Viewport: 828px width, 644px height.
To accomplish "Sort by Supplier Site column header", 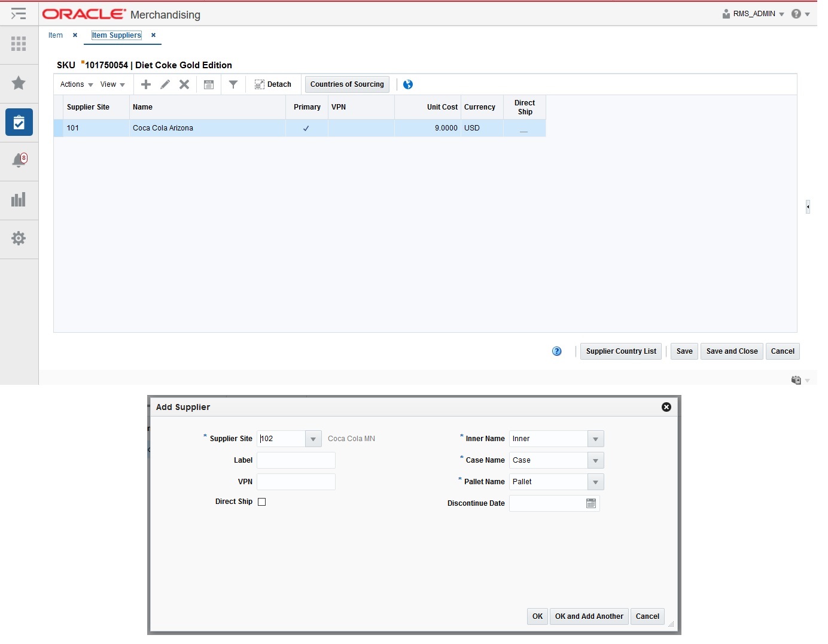I will tap(96, 107).
